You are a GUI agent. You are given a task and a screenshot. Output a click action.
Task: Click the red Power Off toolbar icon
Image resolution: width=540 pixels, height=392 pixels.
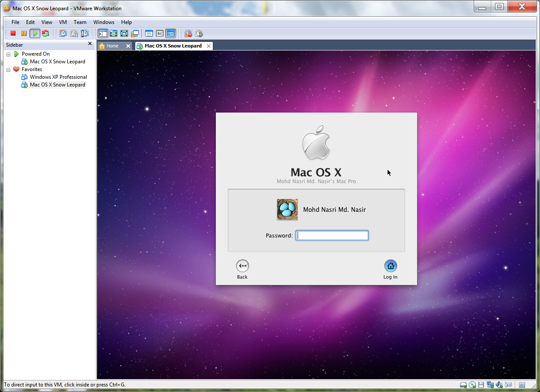click(13, 33)
